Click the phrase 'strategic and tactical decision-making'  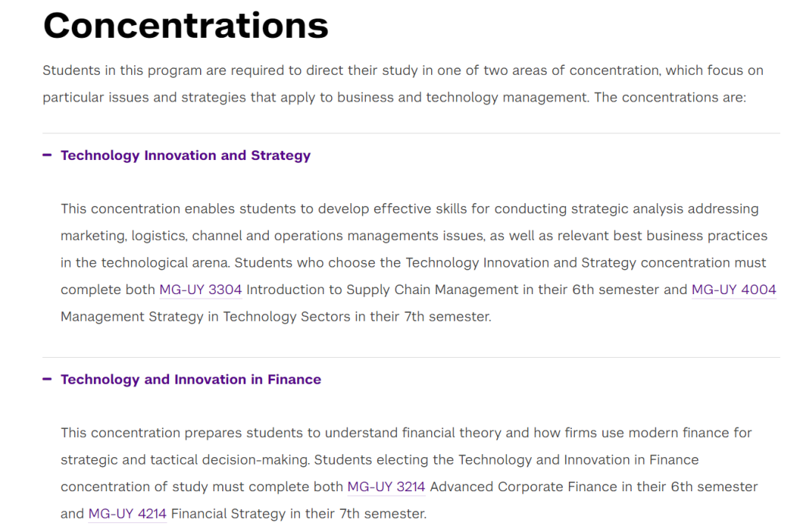(184, 460)
